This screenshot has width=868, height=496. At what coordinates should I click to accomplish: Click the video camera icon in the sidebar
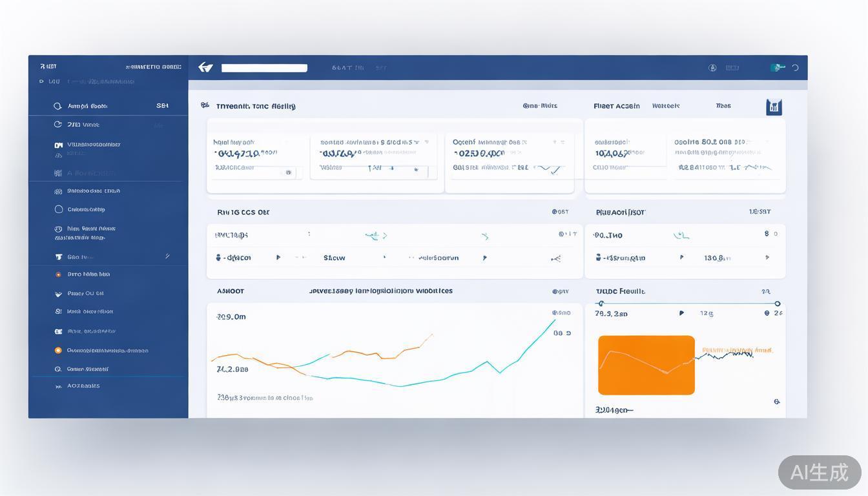[x=59, y=144]
